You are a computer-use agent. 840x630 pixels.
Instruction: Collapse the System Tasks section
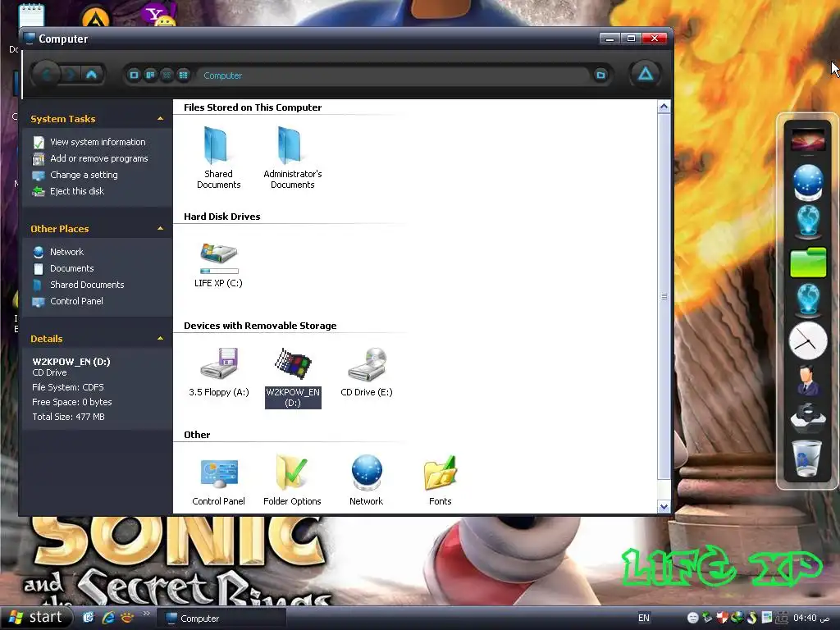160,118
